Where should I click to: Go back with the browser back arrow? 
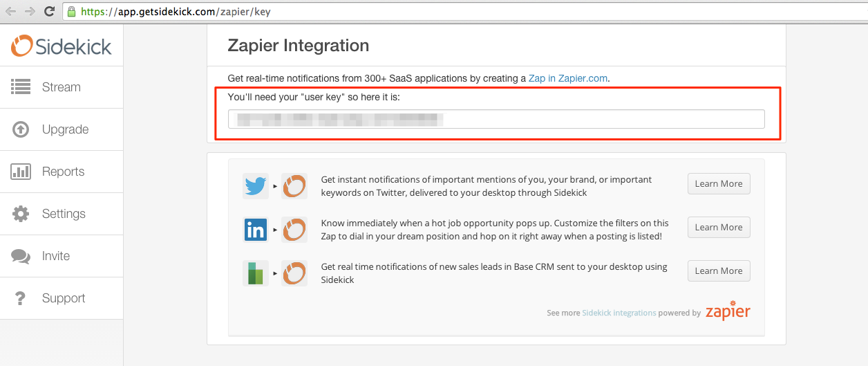point(10,11)
